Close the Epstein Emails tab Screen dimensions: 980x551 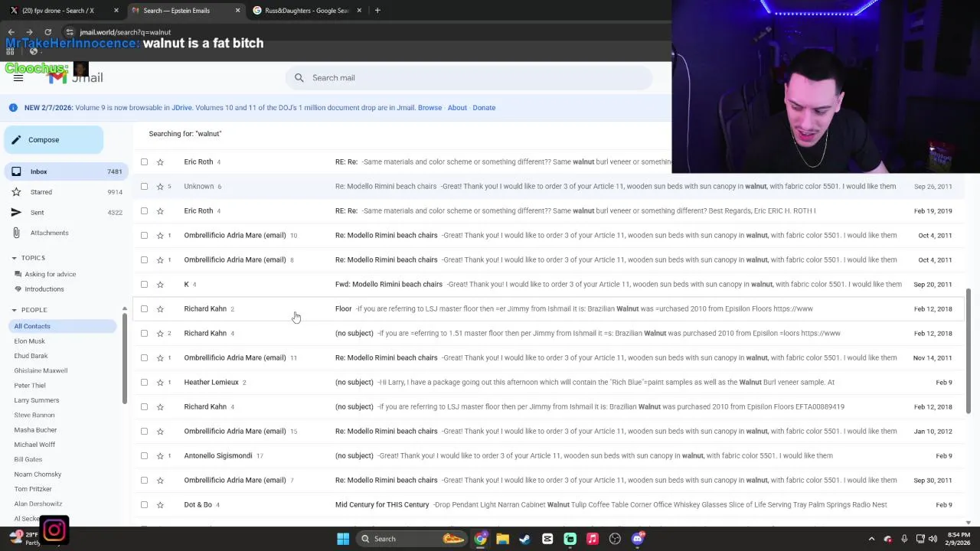click(237, 11)
